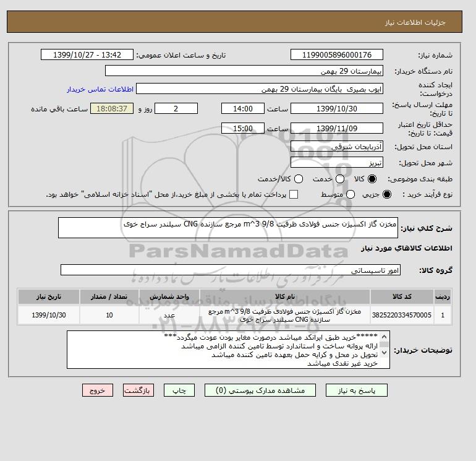Image resolution: width=476 pixels, height=461 pixels.
Task: Click the کد کالا column header
Action: pos(402,296)
